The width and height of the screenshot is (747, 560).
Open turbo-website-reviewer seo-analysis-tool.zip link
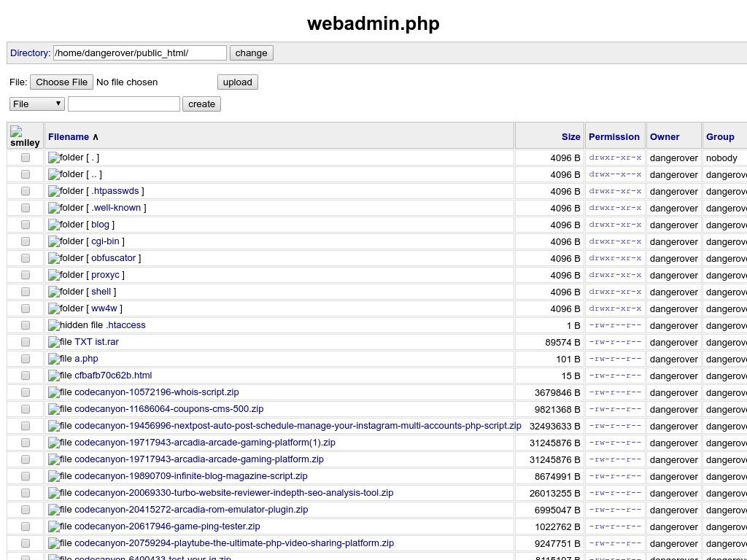(234, 492)
